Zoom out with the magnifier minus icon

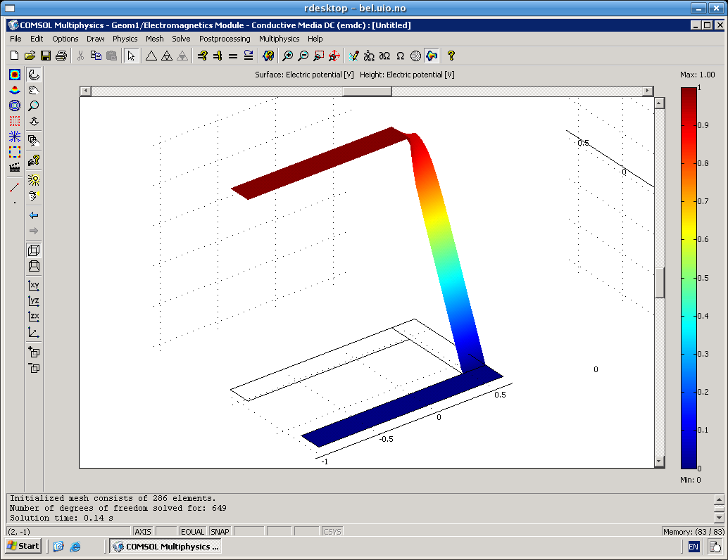[303, 56]
